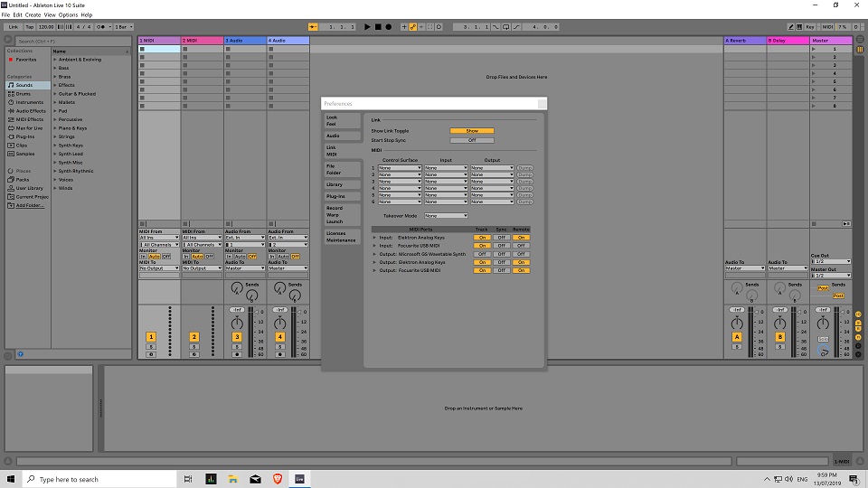Expand Input Elektron Analog Keys port
Viewport: 868px width, 488px height.
(374, 238)
